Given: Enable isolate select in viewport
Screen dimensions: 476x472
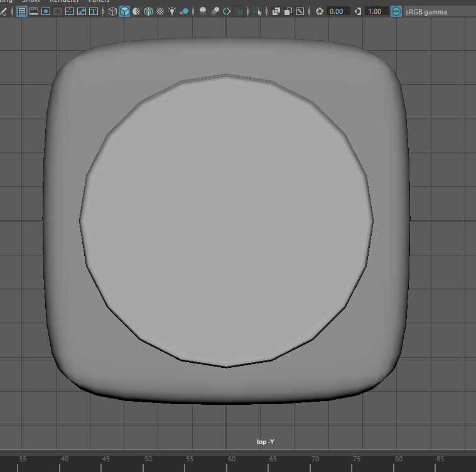Looking at the screenshot, I should pyautogui.click(x=257, y=11).
